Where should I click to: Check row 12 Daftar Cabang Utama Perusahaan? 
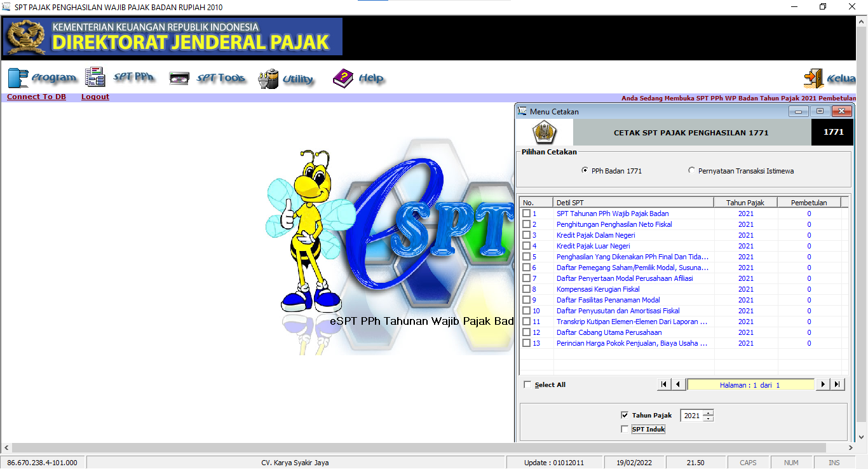526,332
